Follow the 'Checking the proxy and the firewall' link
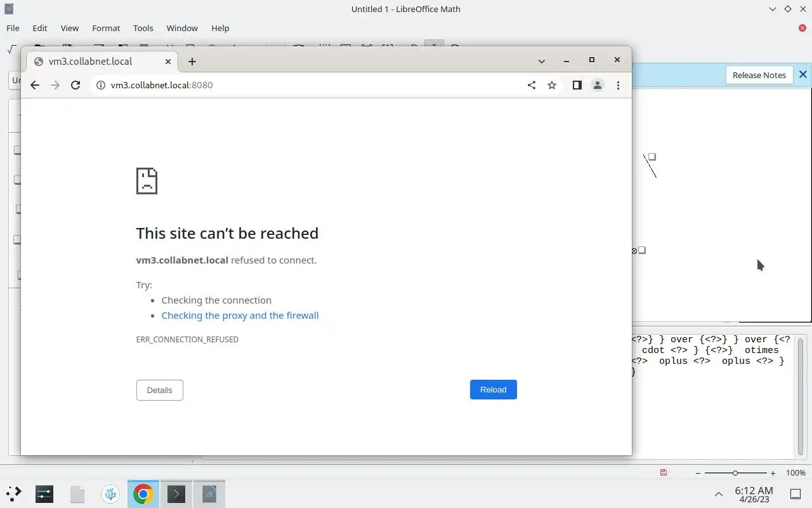The width and height of the screenshot is (812, 508). click(240, 316)
